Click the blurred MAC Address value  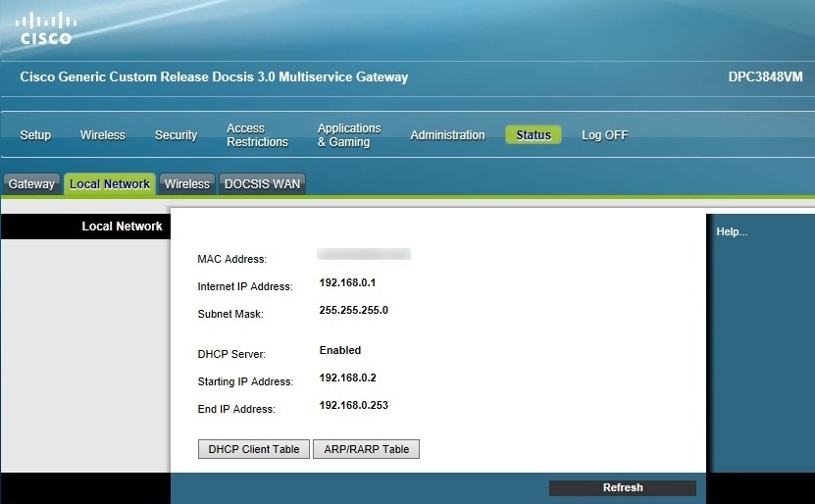364,254
